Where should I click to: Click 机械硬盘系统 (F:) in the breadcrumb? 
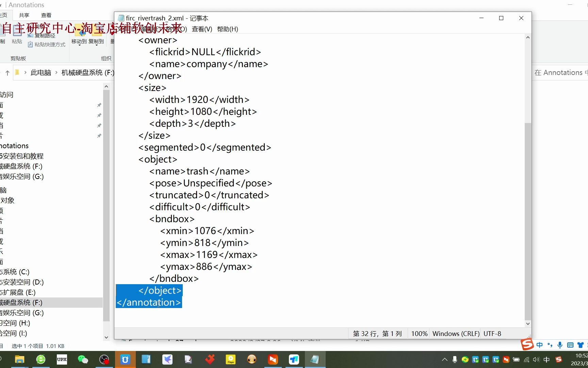coord(87,73)
